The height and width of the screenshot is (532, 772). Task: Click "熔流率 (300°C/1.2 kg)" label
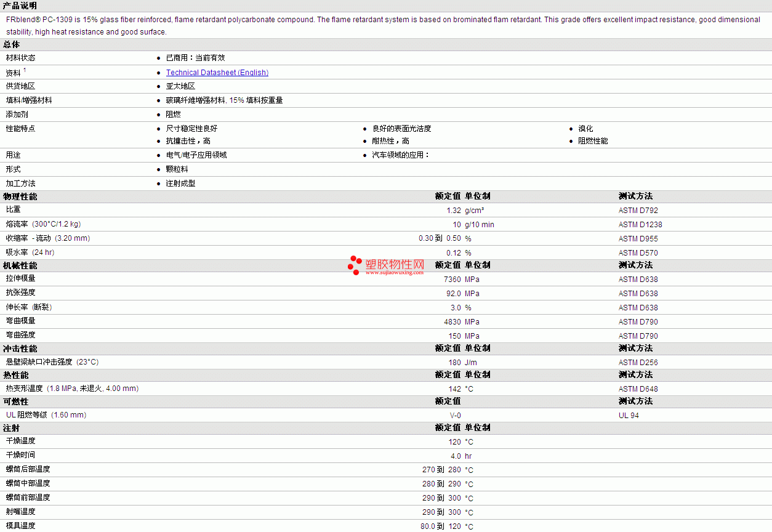(43, 224)
